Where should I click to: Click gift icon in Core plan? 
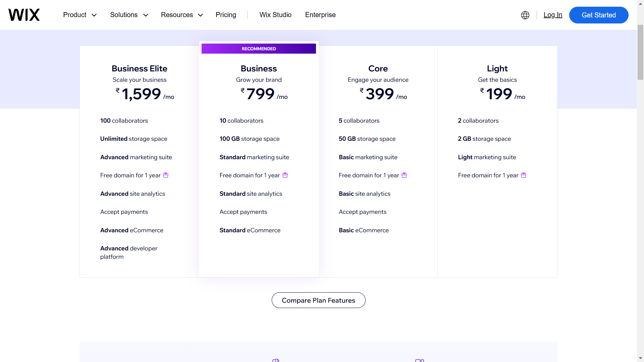click(x=404, y=175)
